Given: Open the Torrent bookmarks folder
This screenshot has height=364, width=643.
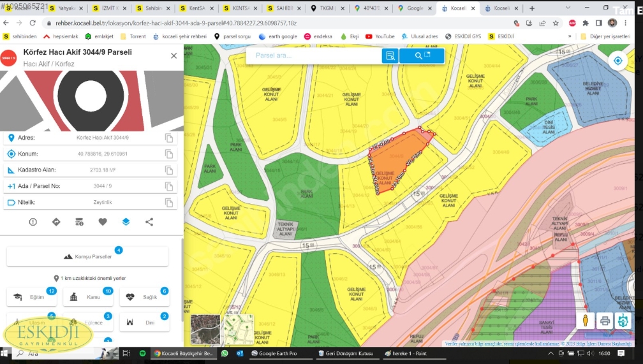Looking at the screenshot, I should coord(133,36).
